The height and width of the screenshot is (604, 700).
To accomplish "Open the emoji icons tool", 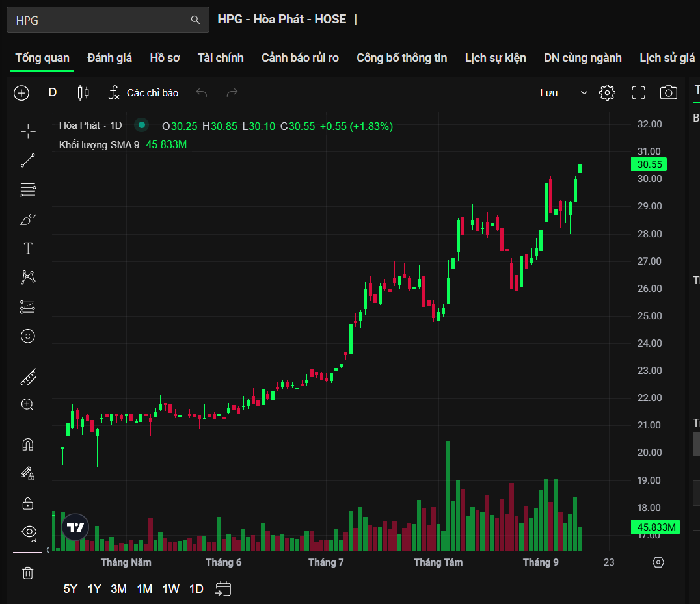I will (28, 336).
